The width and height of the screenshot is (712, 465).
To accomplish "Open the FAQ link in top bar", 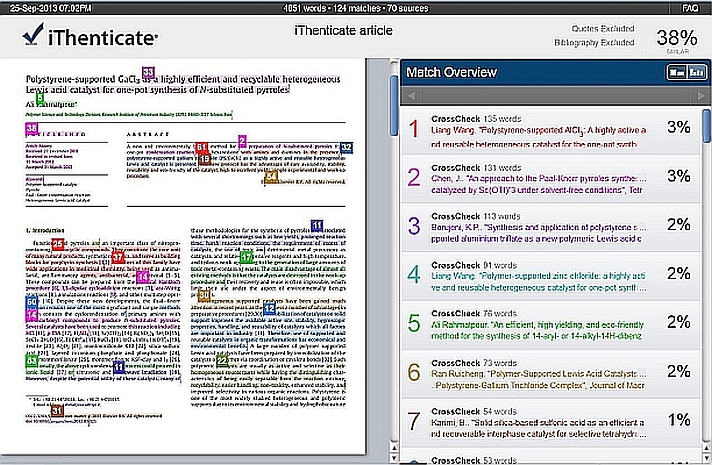I will click(690, 8).
